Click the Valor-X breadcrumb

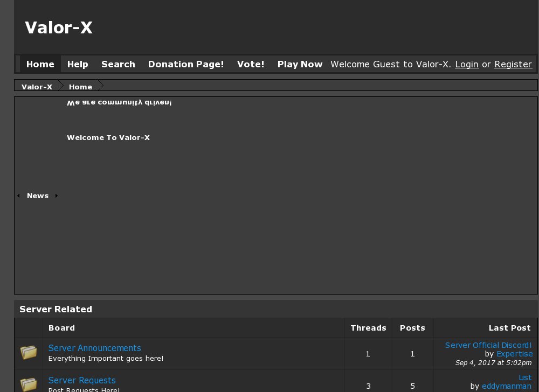pos(37,87)
